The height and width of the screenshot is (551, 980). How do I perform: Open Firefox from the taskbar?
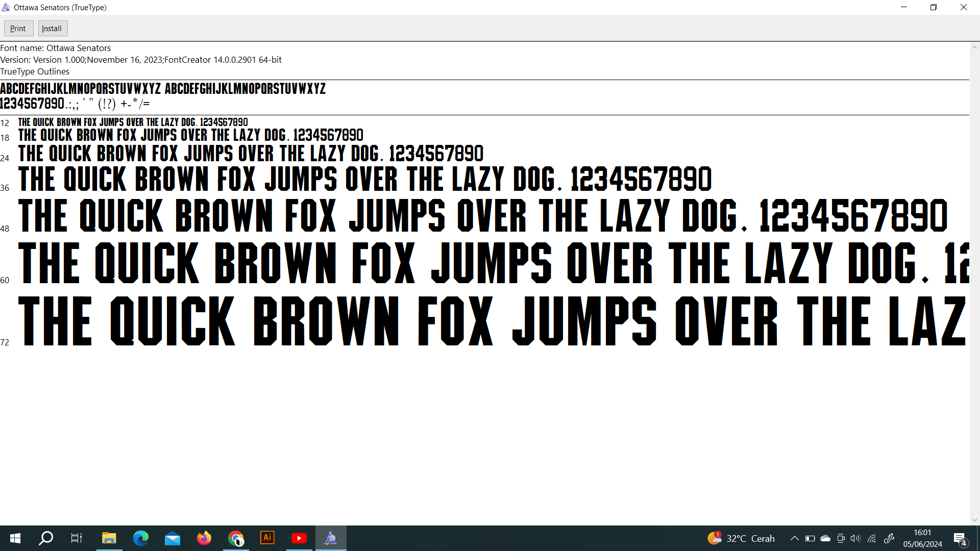pos(204,538)
